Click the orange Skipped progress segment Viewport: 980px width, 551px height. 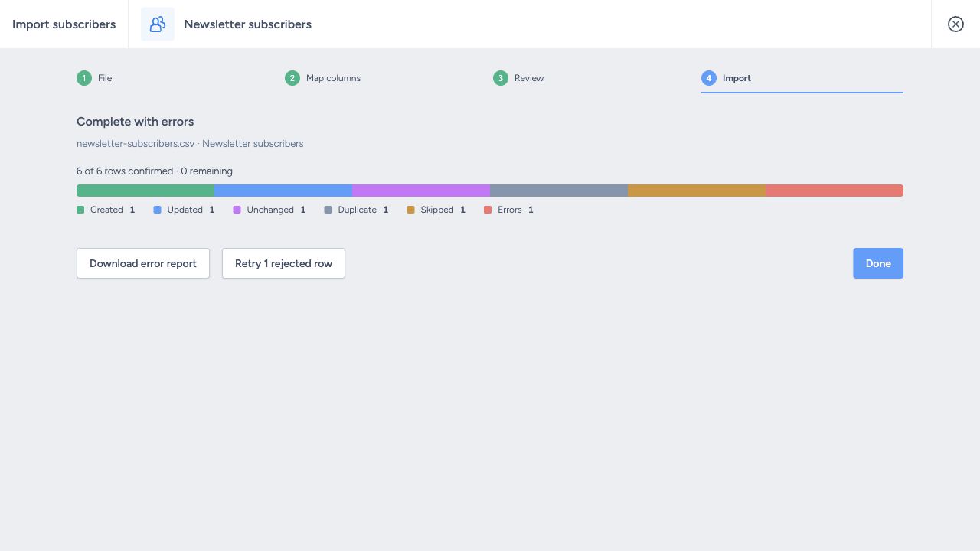(x=697, y=191)
